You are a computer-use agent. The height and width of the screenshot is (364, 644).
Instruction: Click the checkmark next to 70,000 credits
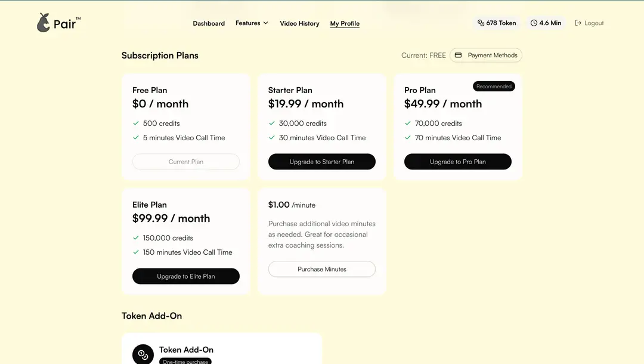407,123
